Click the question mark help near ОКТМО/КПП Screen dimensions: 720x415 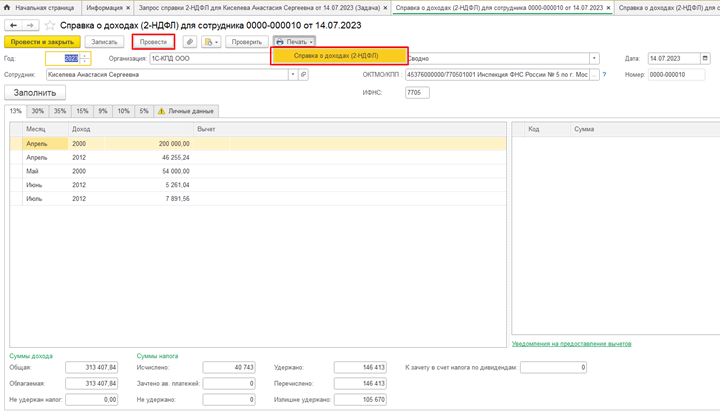pyautogui.click(x=604, y=74)
